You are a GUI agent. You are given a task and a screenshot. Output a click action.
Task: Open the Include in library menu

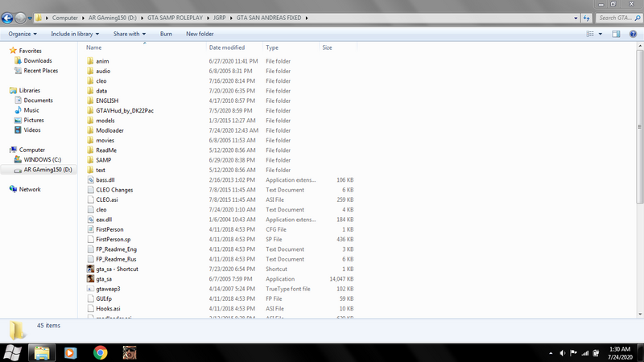(75, 34)
